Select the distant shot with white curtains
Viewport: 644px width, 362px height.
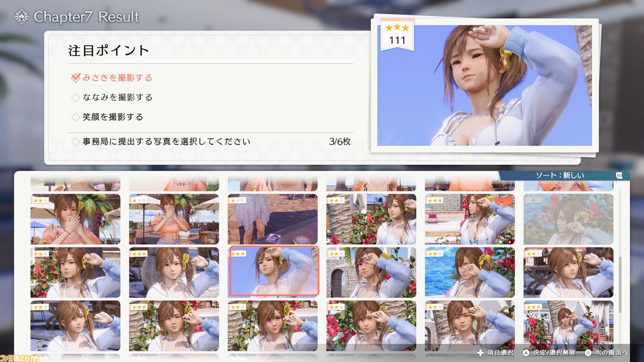tap(569, 326)
